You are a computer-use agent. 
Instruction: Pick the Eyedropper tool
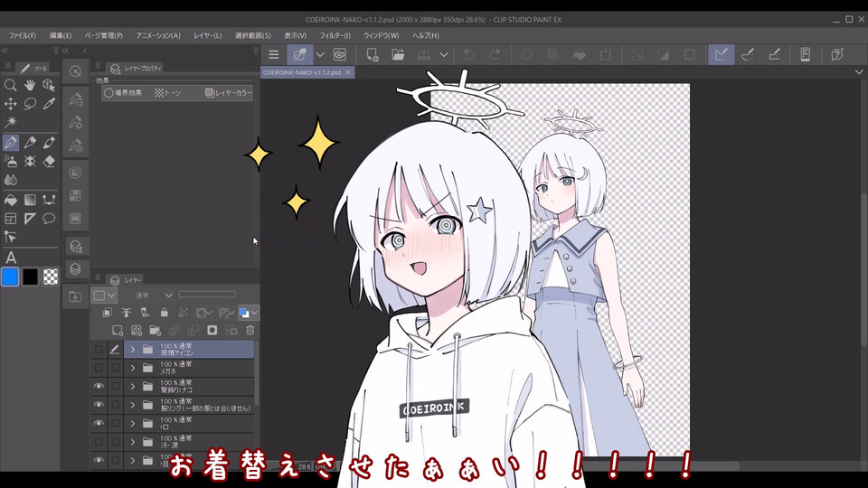[50, 104]
